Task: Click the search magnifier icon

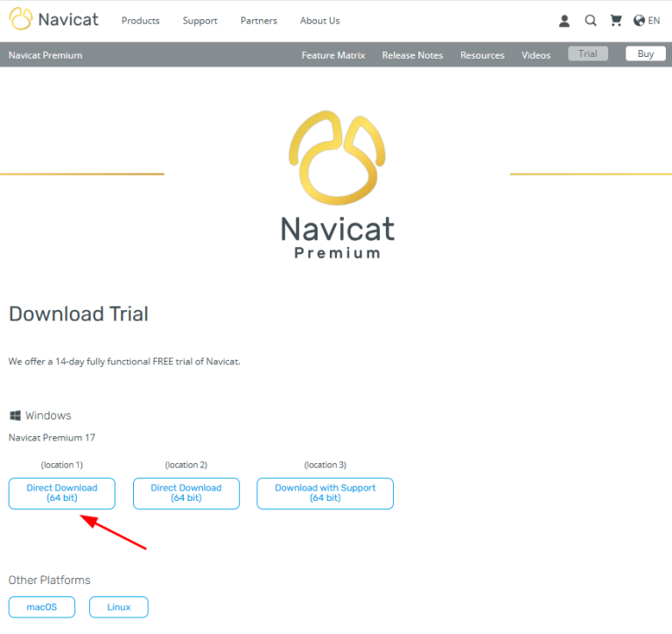Action: tap(591, 21)
